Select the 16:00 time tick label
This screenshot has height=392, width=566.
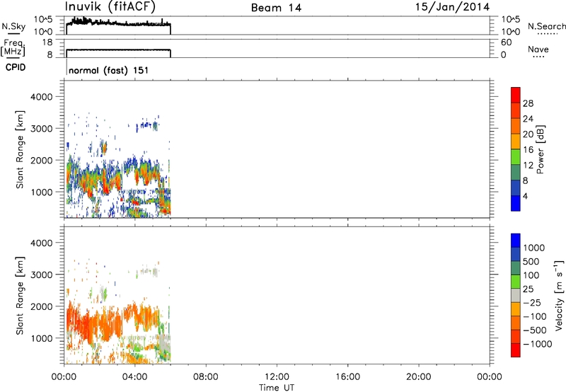(x=347, y=377)
